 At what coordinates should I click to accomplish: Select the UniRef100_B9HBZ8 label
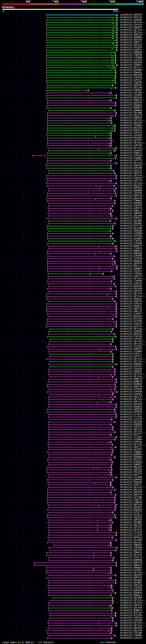coord(131,384)
